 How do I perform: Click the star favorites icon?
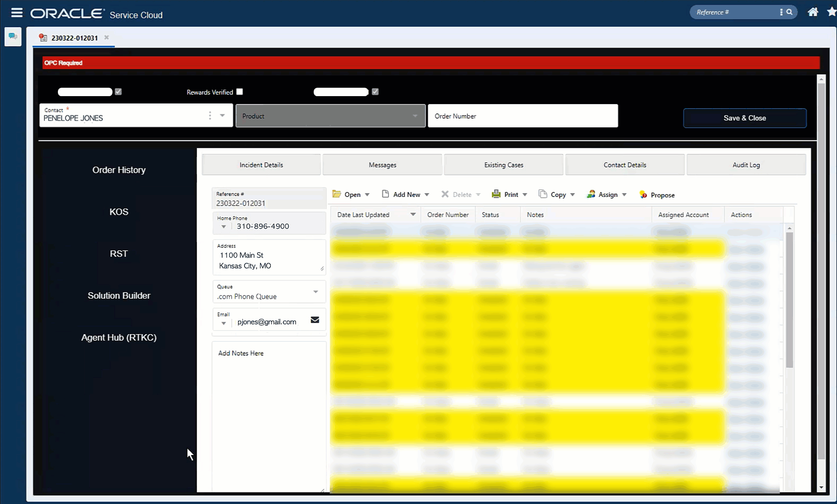(831, 12)
